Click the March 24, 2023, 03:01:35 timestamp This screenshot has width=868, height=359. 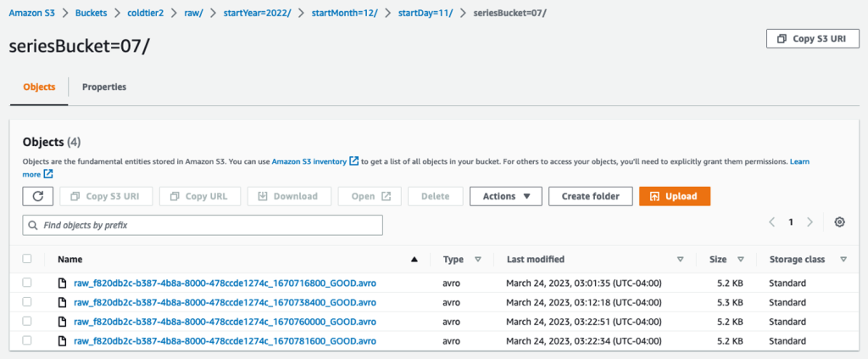(x=583, y=283)
